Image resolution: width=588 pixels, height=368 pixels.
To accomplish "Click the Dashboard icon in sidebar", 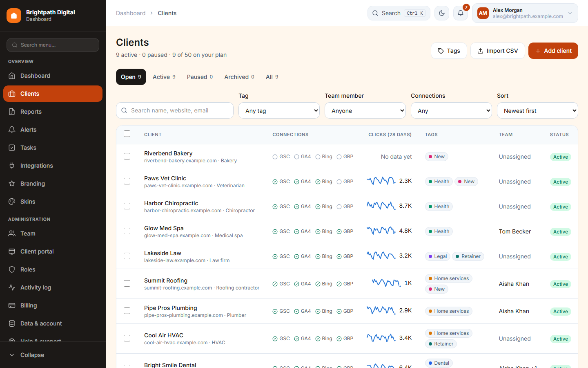I will [x=12, y=76].
